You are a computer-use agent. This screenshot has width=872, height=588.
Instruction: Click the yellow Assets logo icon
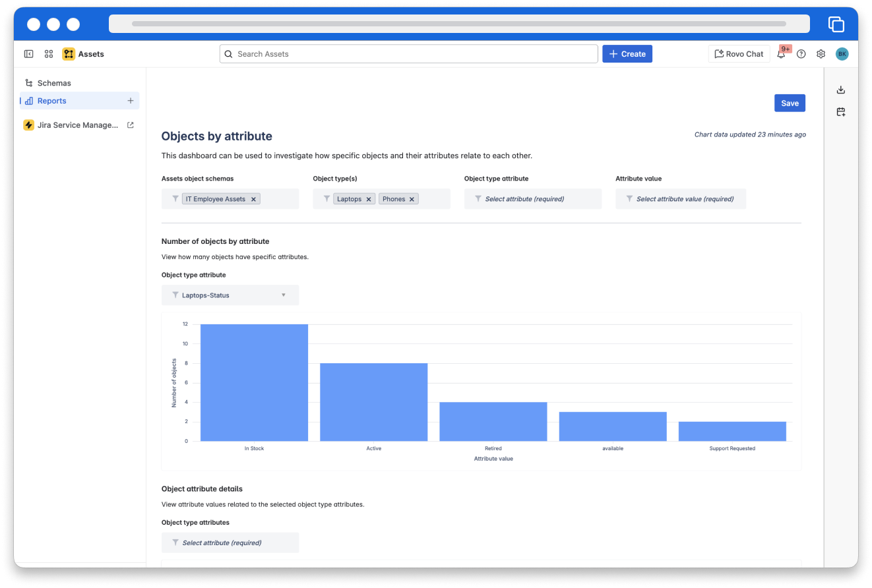69,54
